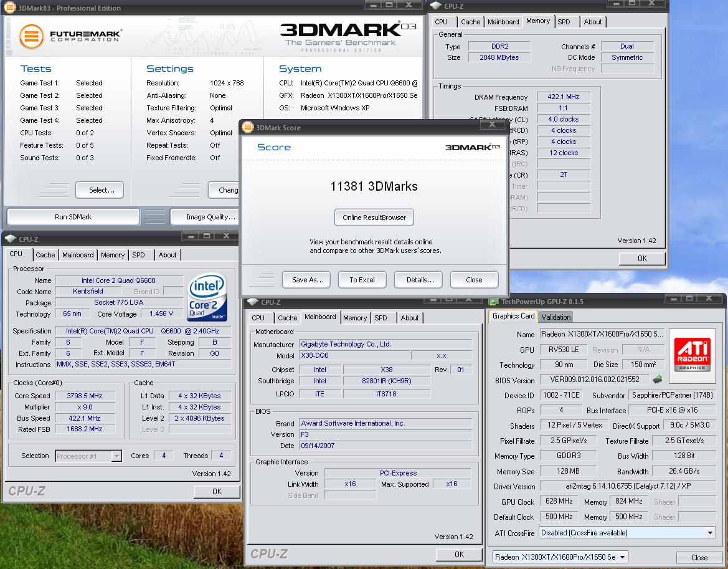Click the GPU-Z BIOS save chip icon
The image size is (728, 569).
coord(657,380)
